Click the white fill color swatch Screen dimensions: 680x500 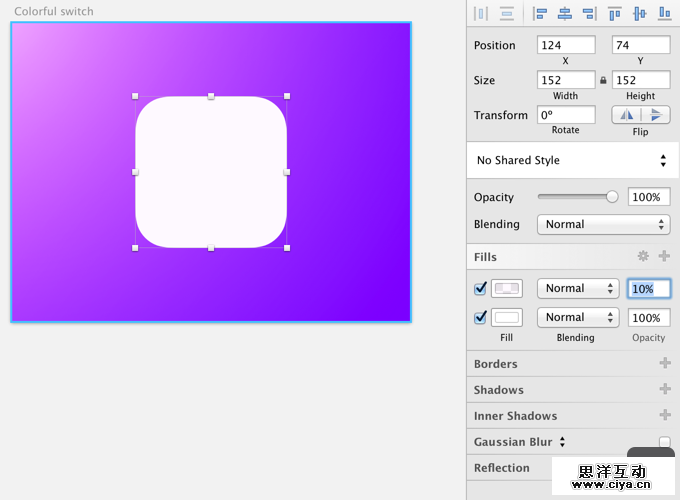(507, 317)
